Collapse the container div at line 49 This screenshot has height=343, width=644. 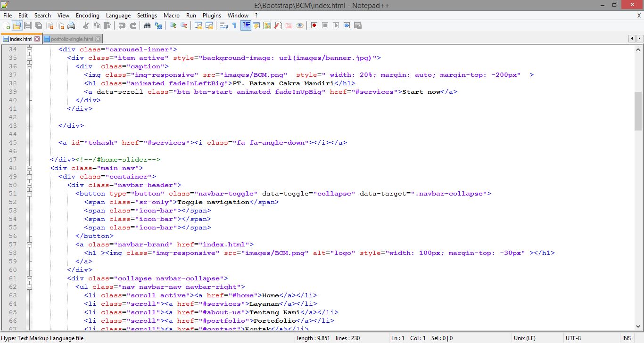[x=29, y=177]
